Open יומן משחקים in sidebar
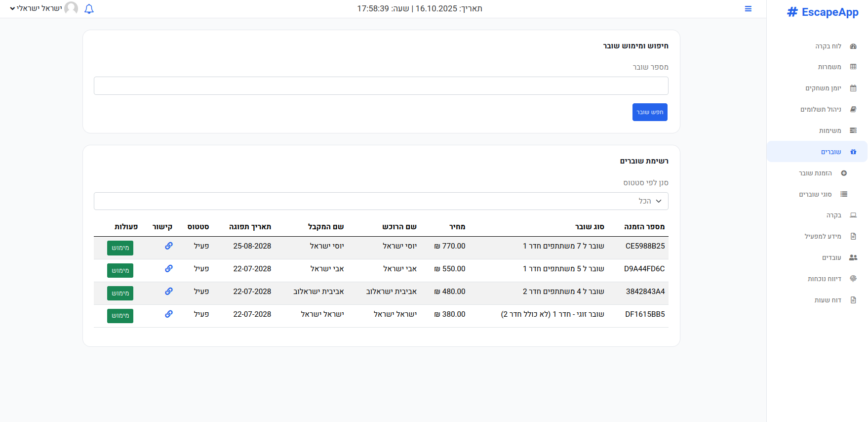The image size is (868, 422). (x=823, y=88)
